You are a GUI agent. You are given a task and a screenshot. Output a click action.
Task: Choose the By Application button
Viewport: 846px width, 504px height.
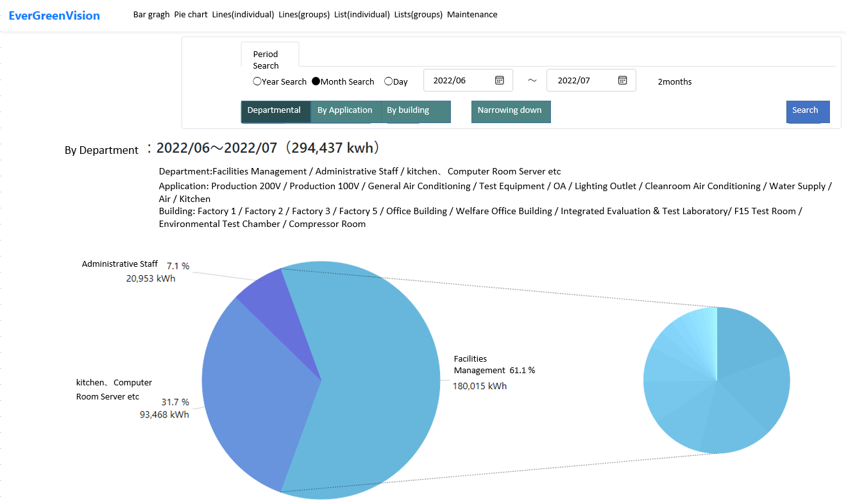(x=346, y=112)
